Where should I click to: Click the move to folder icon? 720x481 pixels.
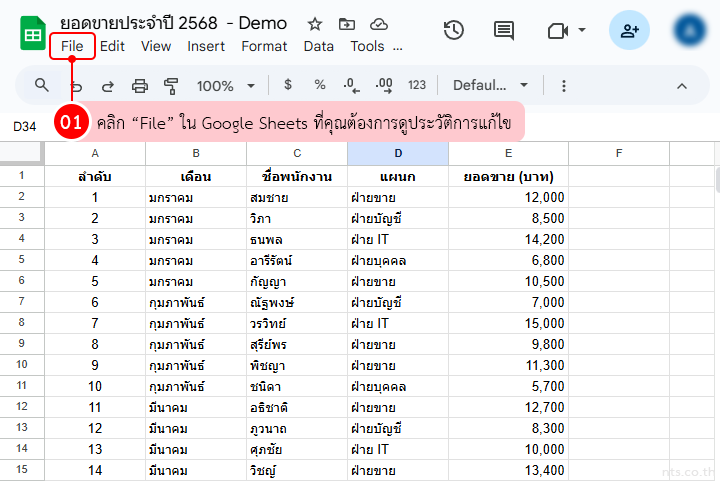pos(346,24)
